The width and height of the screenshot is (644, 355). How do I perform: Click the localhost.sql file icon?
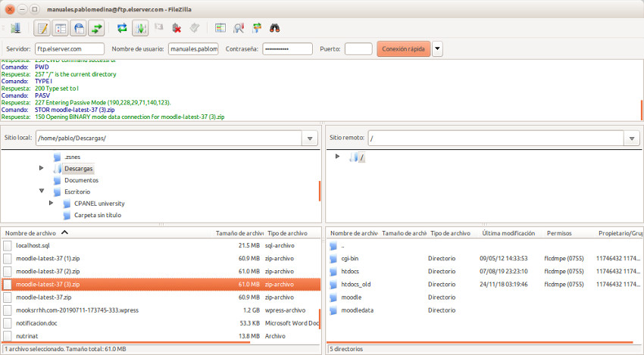[x=8, y=246]
